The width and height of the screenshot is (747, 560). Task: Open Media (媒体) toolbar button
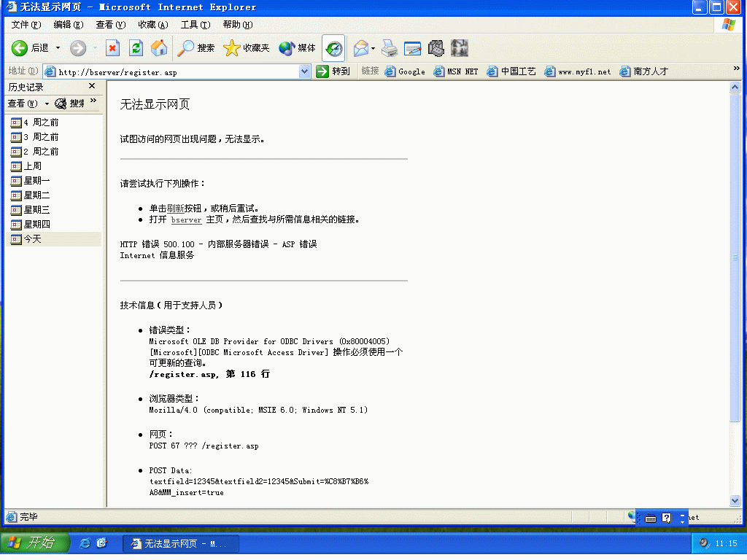(298, 48)
